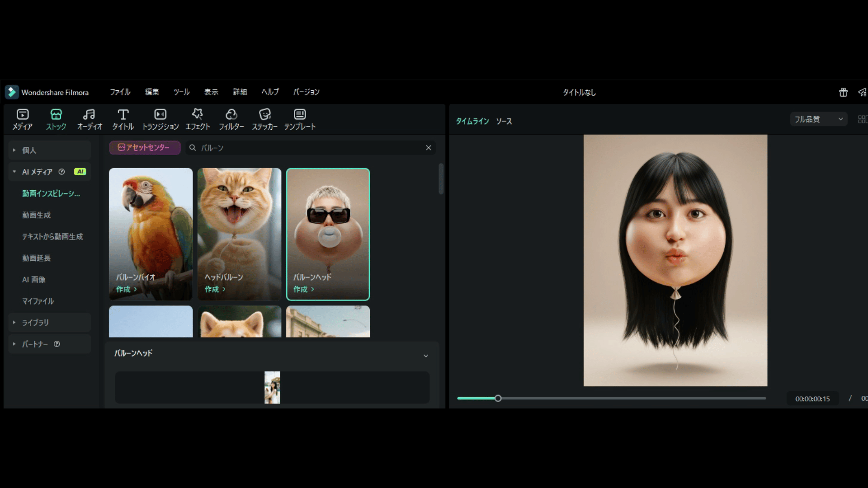Select AI 画像 in the sidebar
Screen dimensions: 868x488
pyautogui.click(x=33, y=280)
